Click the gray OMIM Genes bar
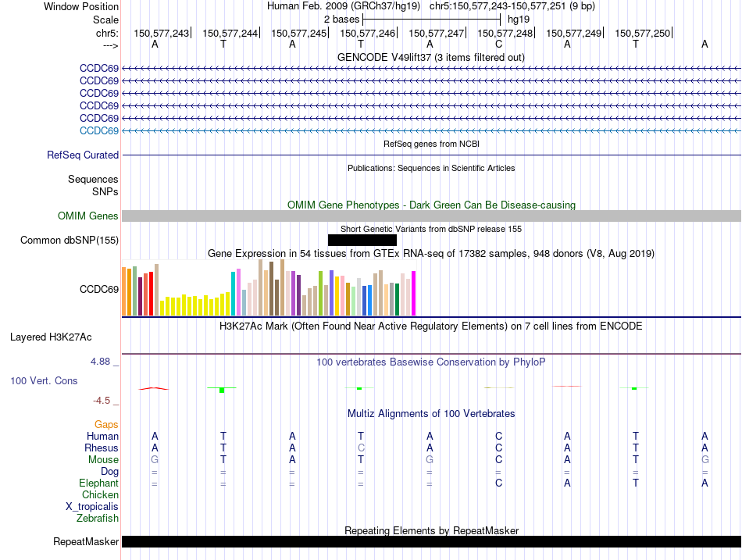 click(431, 216)
